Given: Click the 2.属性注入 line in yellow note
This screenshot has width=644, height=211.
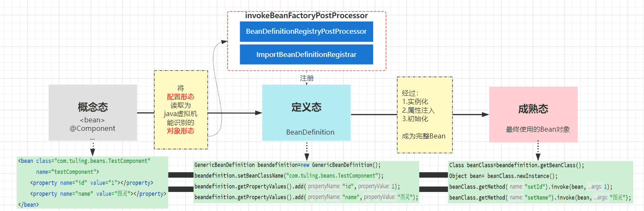Looking at the screenshot, I should [419, 110].
